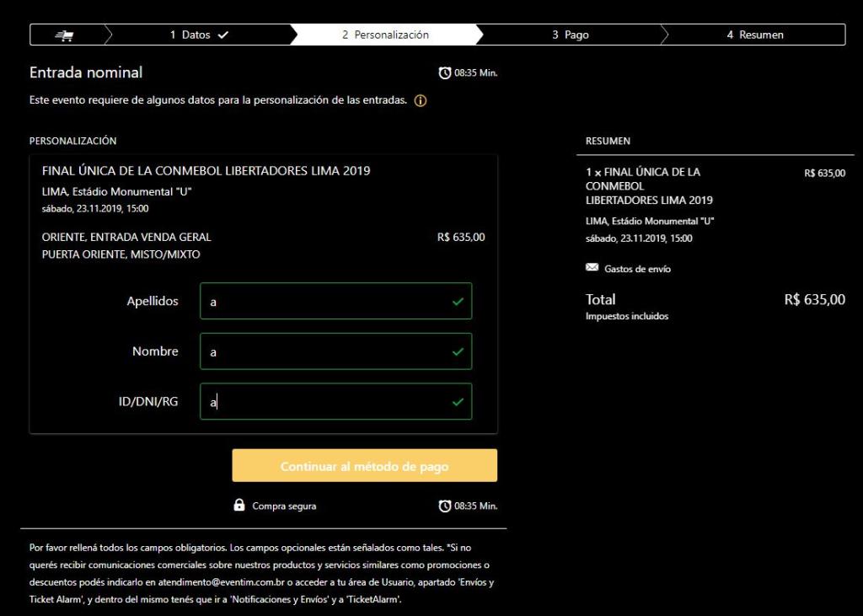This screenshot has height=616, width=863.
Task: Click the Entrada nominal heading
Action: [x=86, y=72]
